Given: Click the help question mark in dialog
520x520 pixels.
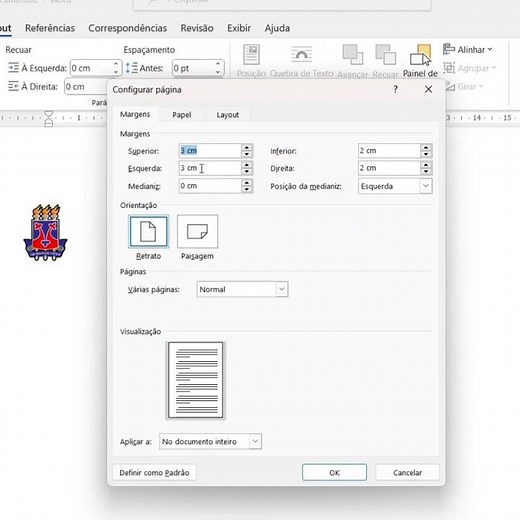Looking at the screenshot, I should 395,89.
